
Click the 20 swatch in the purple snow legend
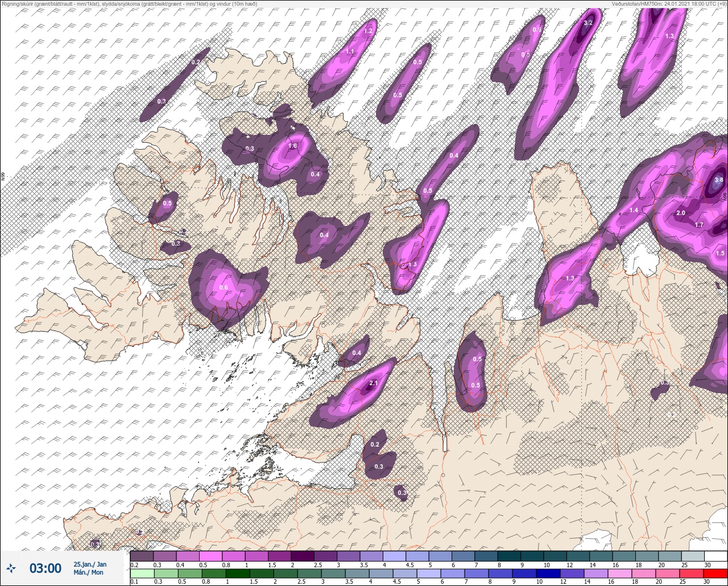(670, 556)
